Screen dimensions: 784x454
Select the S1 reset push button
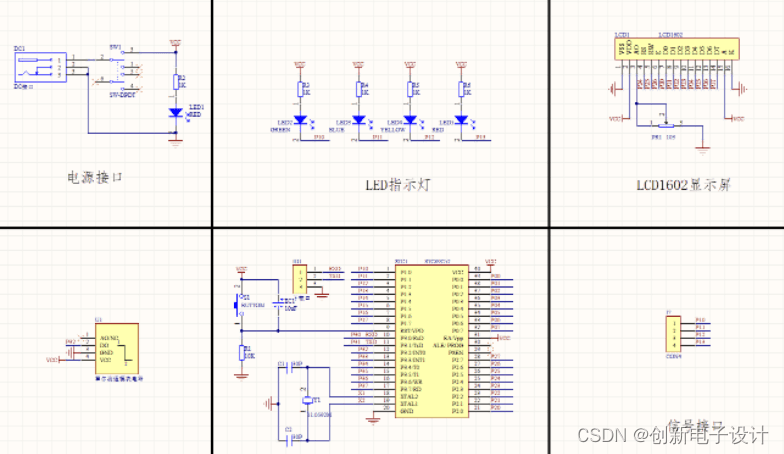[x=237, y=306]
